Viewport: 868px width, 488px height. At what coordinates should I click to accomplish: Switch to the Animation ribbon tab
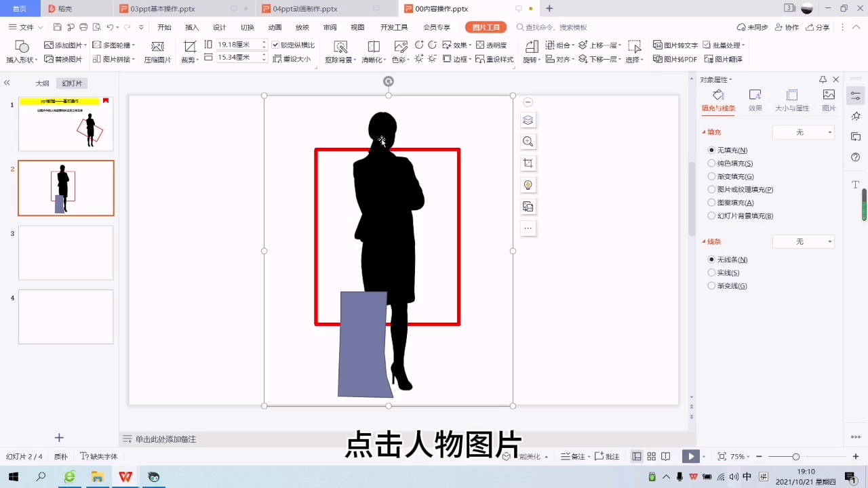tap(275, 27)
